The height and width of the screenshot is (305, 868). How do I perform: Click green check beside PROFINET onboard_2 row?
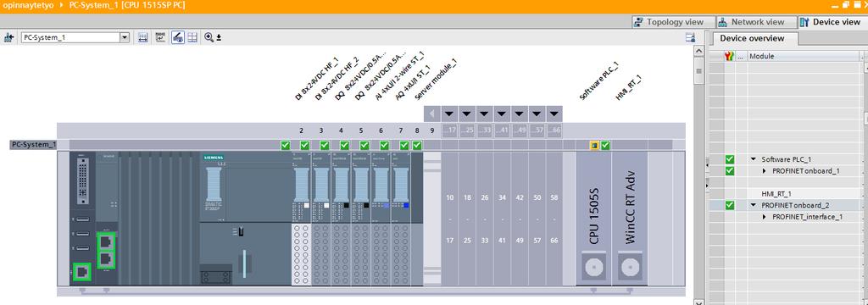click(730, 205)
